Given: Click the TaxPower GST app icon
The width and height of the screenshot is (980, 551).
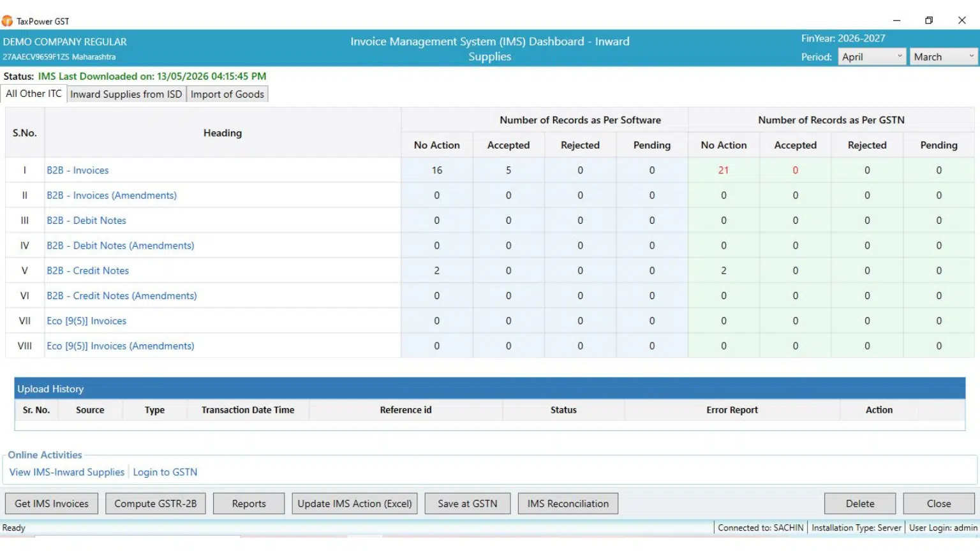Looking at the screenshot, I should [x=7, y=21].
